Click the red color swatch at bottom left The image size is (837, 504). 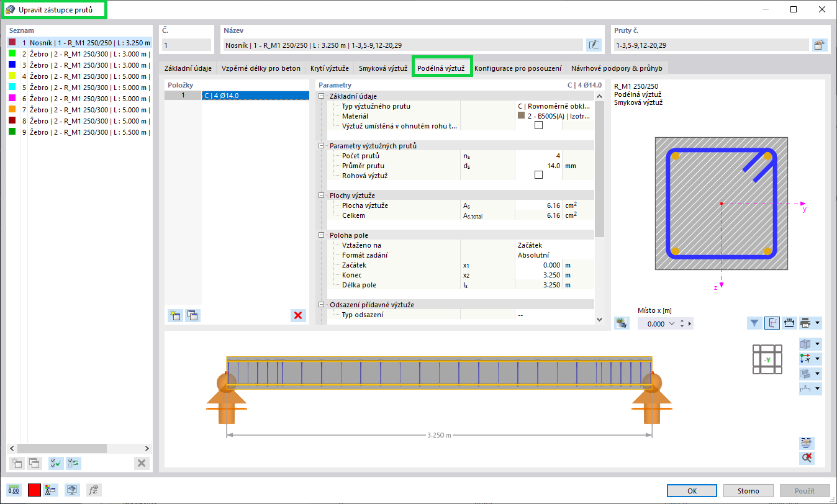click(34, 490)
